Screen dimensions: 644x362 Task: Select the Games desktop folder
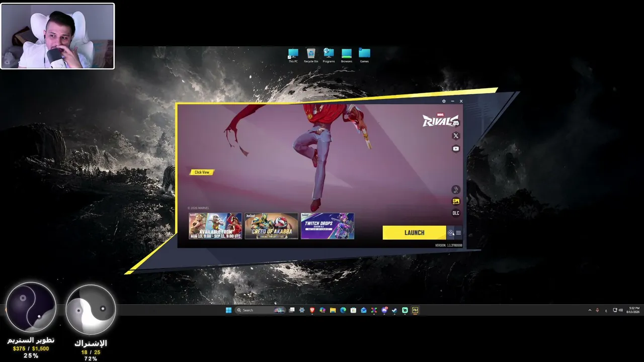coord(364,55)
